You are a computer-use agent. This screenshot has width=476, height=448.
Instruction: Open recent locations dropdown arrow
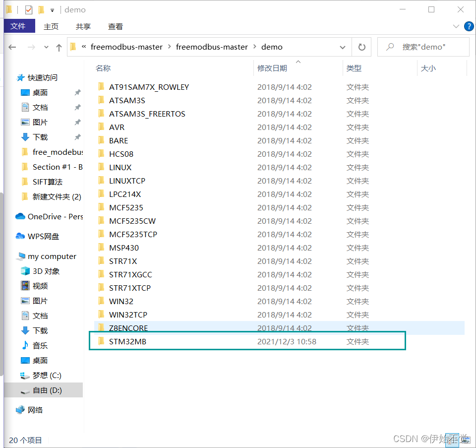point(46,48)
